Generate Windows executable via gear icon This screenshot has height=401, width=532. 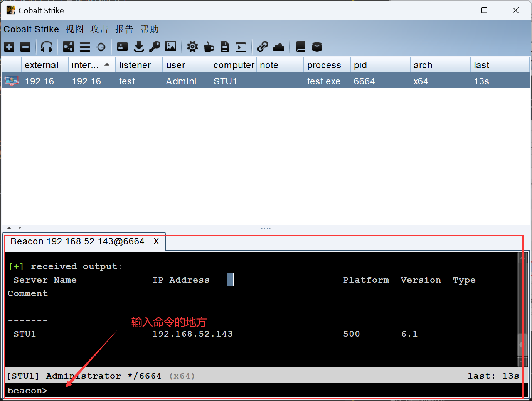[192, 47]
